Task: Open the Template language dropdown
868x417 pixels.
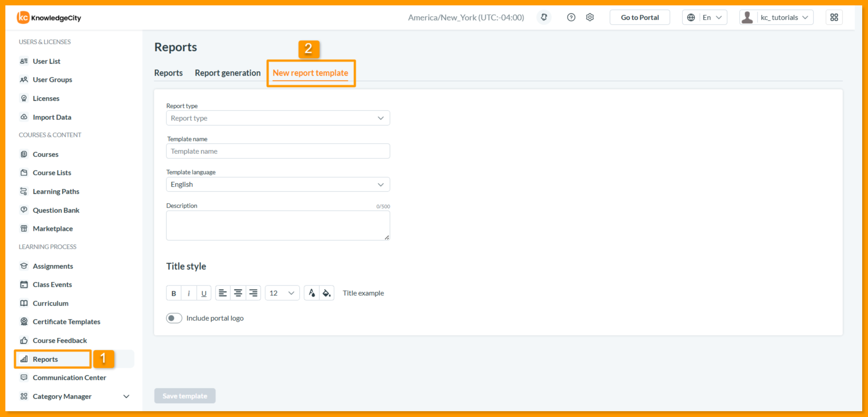Action: (278, 184)
